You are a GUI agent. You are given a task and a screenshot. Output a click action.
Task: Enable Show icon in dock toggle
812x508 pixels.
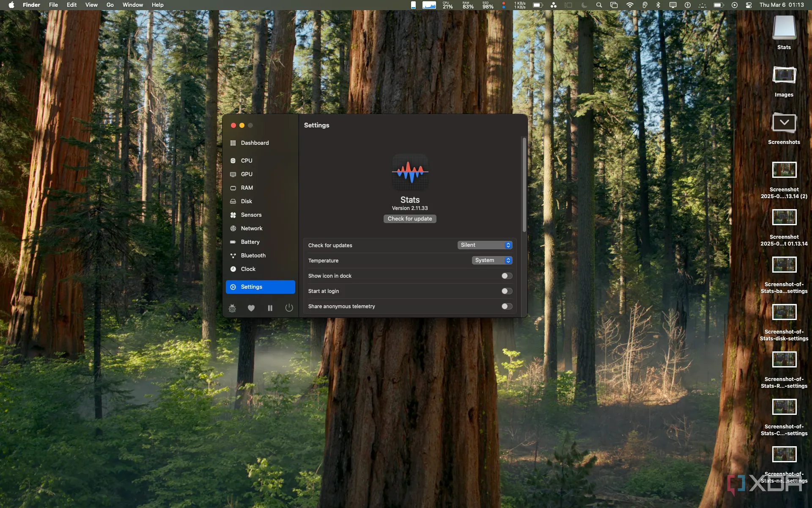[506, 276]
